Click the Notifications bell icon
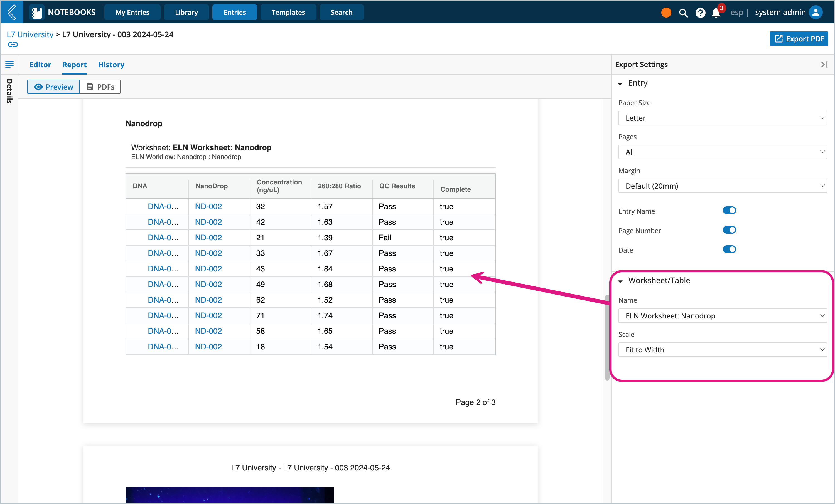The height and width of the screenshot is (504, 835). pyautogui.click(x=716, y=12)
